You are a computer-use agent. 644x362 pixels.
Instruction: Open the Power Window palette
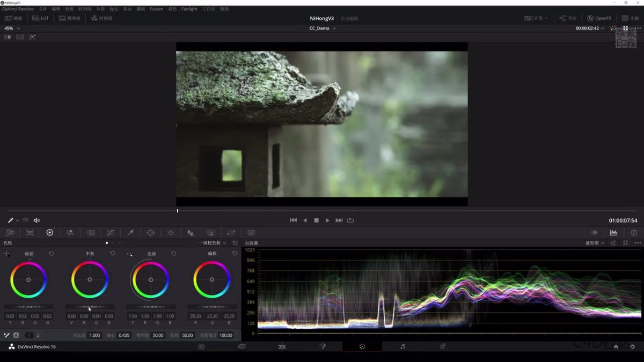(150, 233)
